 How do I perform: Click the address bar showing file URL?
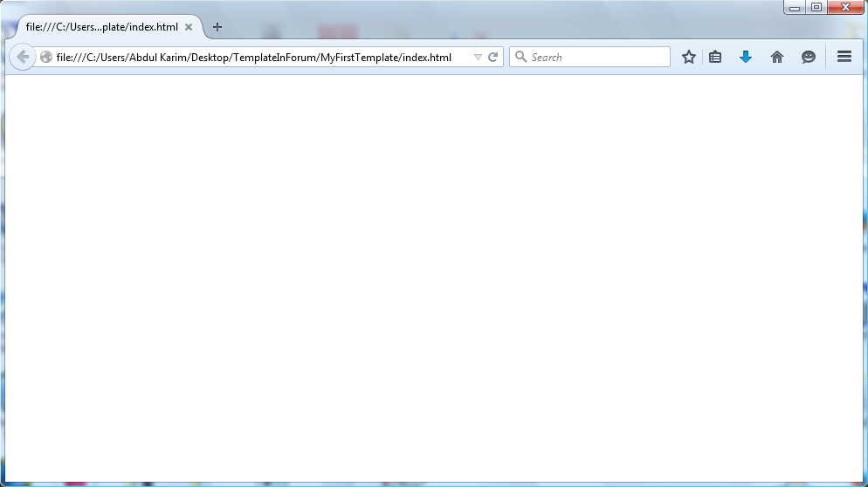point(253,58)
